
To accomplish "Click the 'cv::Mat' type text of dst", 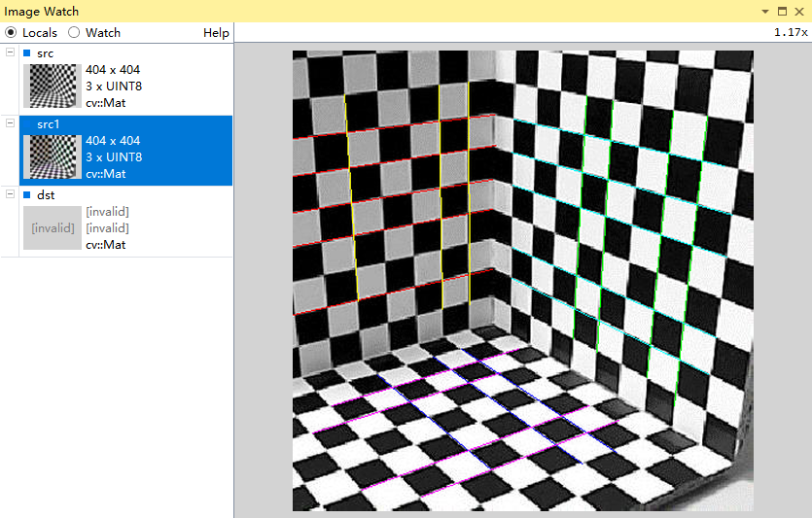I will tap(106, 244).
